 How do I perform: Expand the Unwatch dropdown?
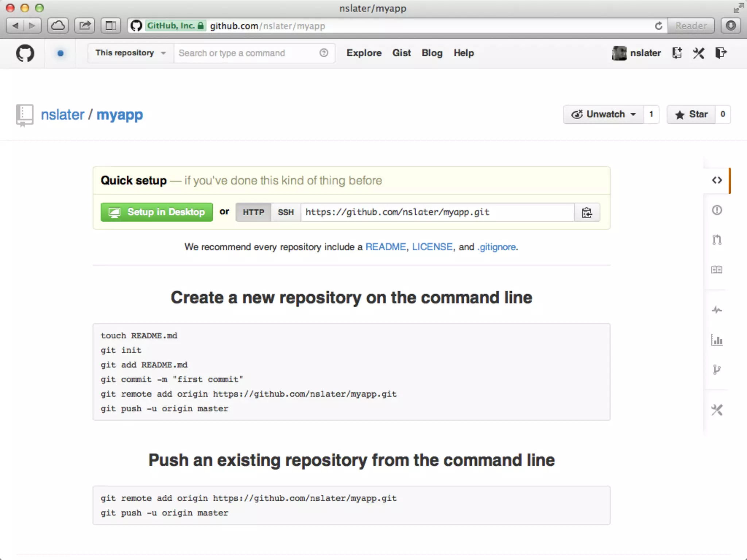(x=604, y=114)
